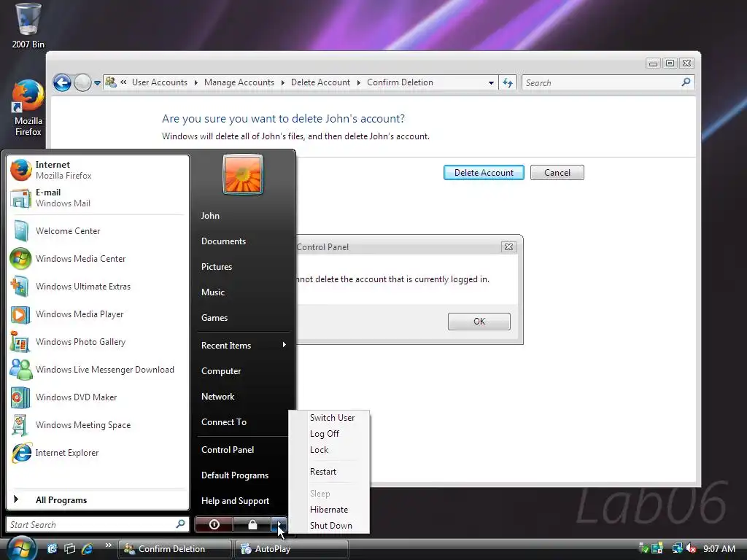Expand arrow after Delete Account breadcrumb

[359, 83]
